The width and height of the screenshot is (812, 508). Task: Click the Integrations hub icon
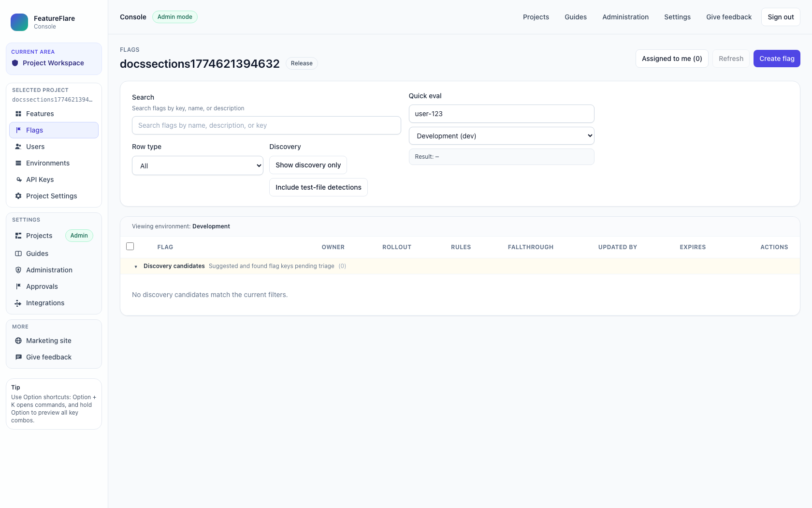coord(18,303)
